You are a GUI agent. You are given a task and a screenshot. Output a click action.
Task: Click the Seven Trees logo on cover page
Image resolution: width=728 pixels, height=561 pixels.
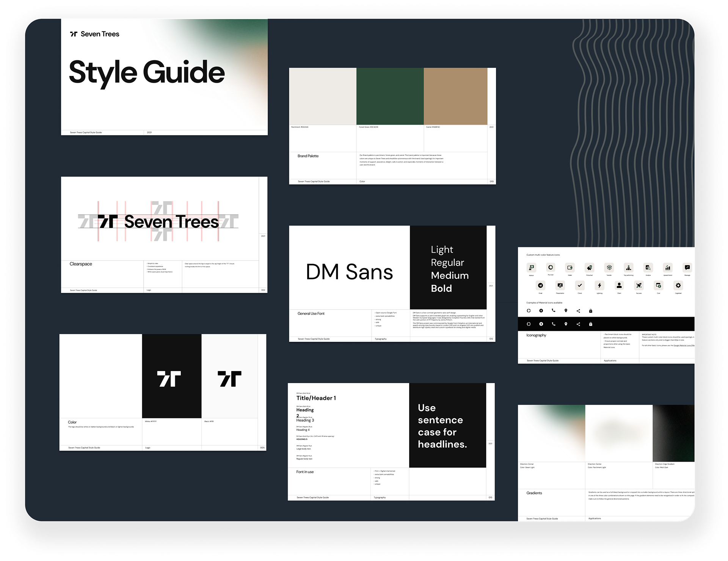[x=95, y=34]
